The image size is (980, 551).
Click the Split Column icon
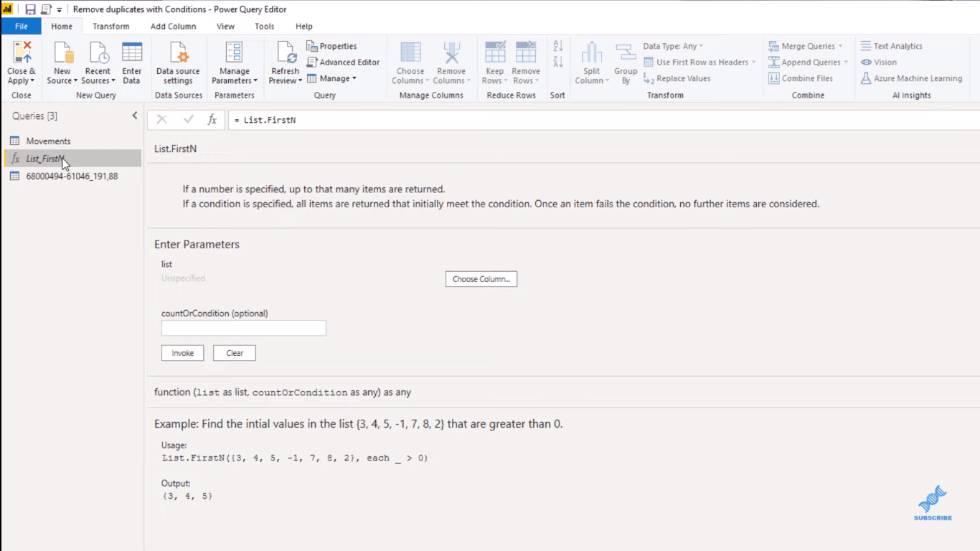click(x=592, y=53)
